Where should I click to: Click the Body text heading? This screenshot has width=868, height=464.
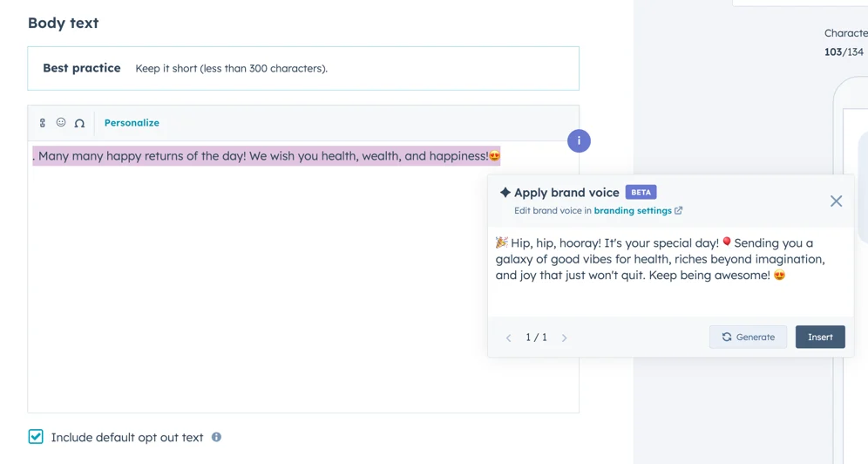point(63,24)
